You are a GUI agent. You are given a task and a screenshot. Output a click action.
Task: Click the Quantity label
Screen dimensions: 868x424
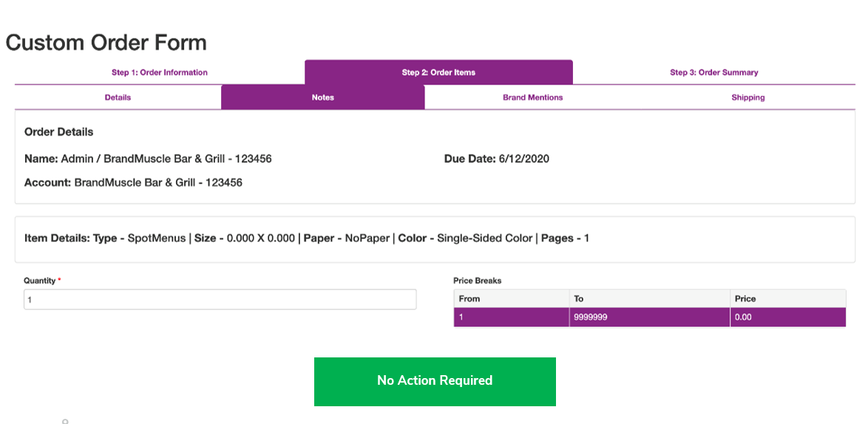coord(40,280)
